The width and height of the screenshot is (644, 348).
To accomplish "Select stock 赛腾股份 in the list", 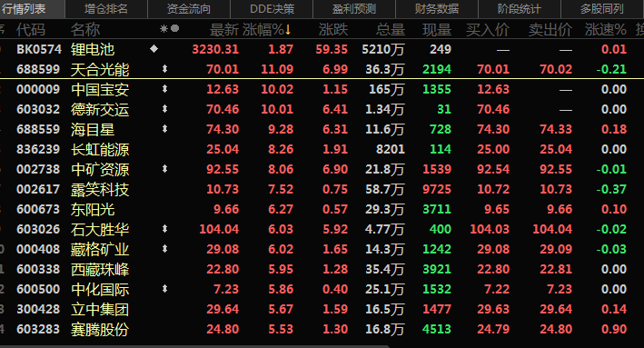I will coord(100,330).
